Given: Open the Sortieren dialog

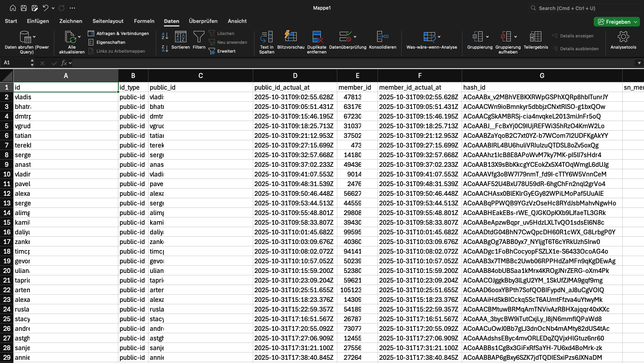Looking at the screenshot, I should (x=180, y=37).
